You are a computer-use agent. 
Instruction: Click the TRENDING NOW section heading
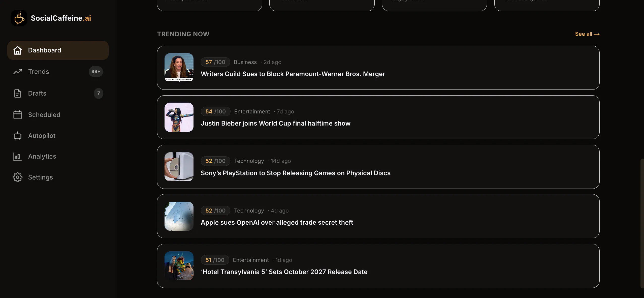coord(183,34)
